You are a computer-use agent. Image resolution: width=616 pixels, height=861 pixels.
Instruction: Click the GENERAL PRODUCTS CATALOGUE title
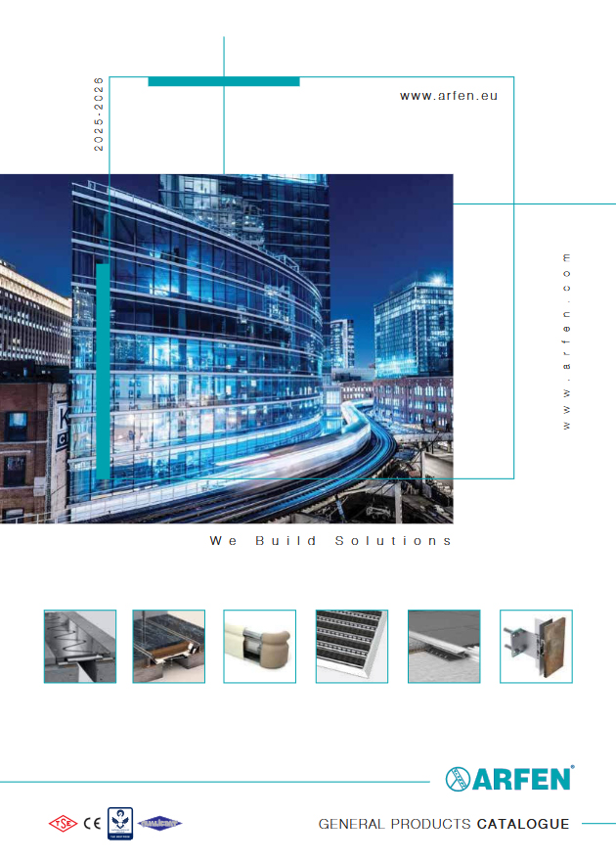click(444, 824)
